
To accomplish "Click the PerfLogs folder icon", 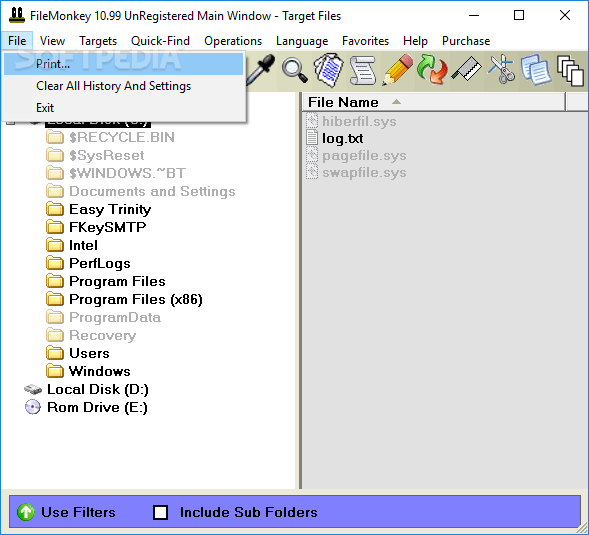I will click(55, 263).
